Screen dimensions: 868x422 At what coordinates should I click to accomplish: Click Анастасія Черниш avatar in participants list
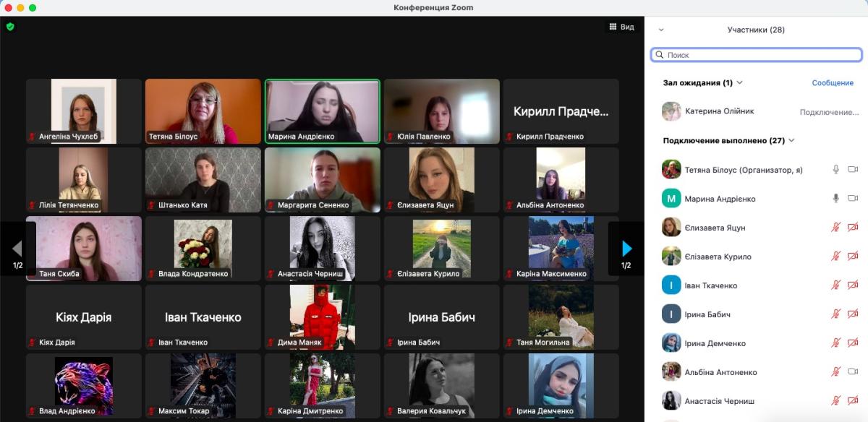(671, 401)
